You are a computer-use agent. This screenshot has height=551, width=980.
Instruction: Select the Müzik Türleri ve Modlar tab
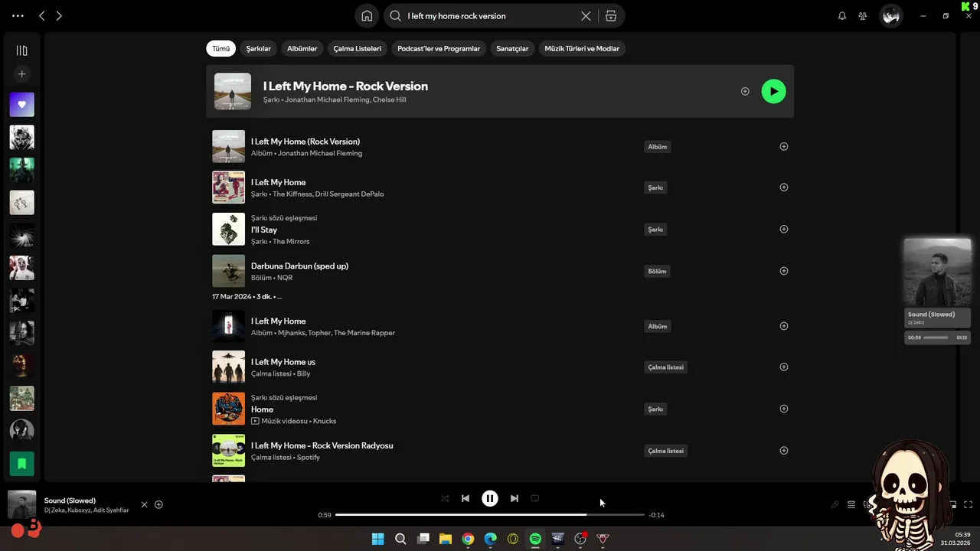click(x=582, y=48)
